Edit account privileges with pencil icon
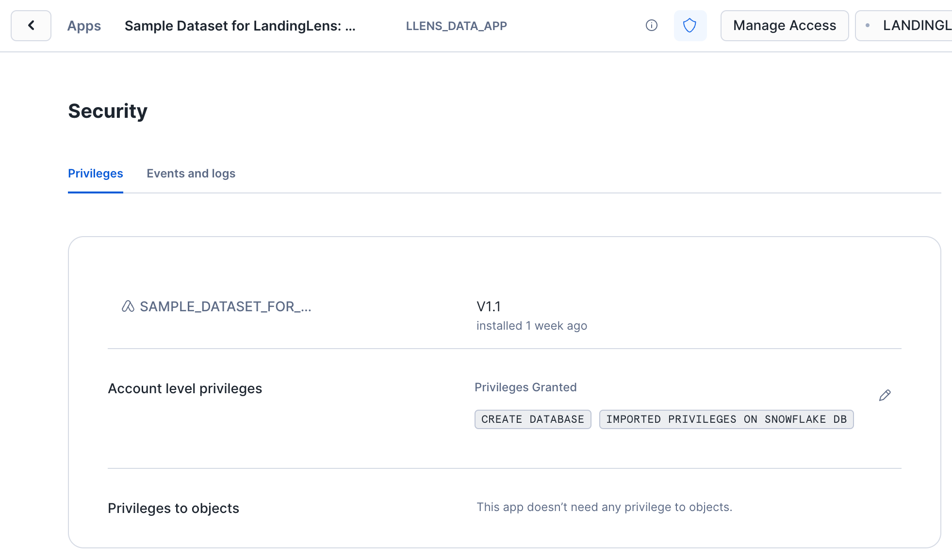The width and height of the screenshot is (952, 560). pos(885,396)
